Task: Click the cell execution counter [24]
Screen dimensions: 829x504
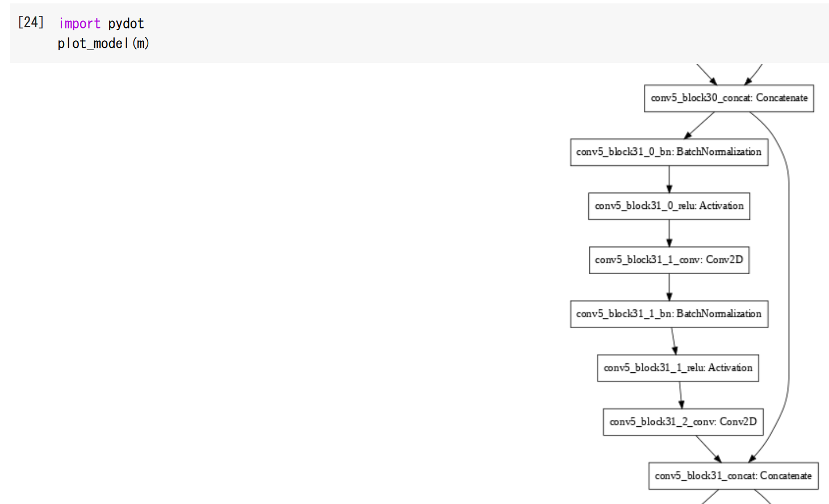Action: tap(31, 22)
